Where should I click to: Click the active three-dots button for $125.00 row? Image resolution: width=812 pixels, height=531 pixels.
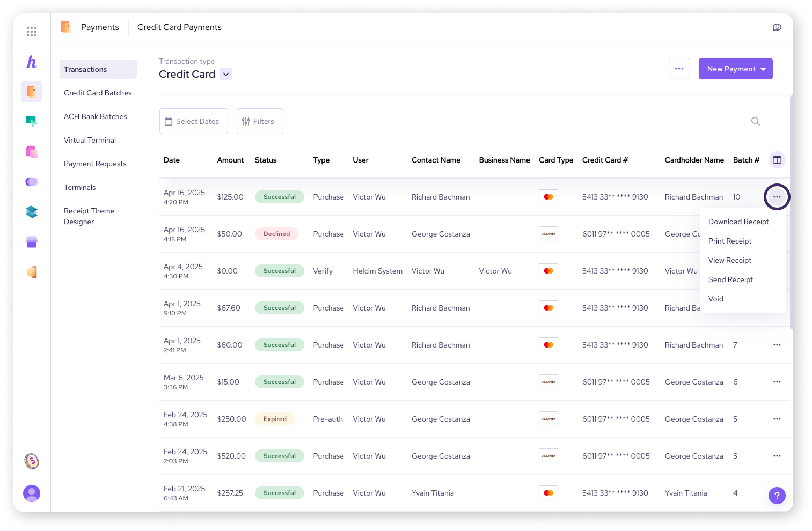[777, 197]
